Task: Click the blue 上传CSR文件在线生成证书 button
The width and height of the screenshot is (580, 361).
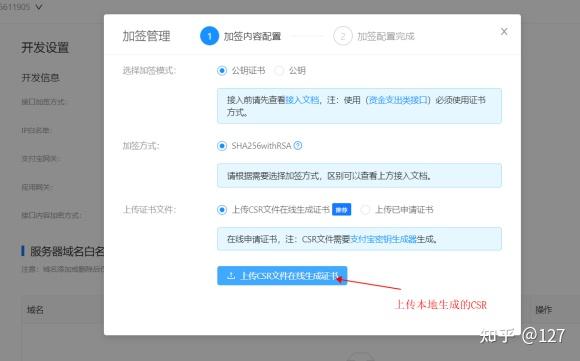Action: [282, 276]
